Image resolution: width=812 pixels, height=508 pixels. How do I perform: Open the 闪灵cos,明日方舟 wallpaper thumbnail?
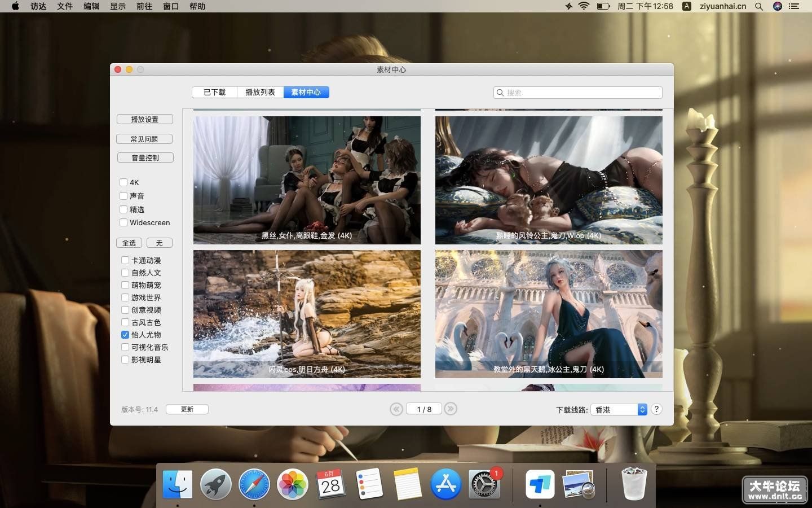pyautogui.click(x=307, y=314)
